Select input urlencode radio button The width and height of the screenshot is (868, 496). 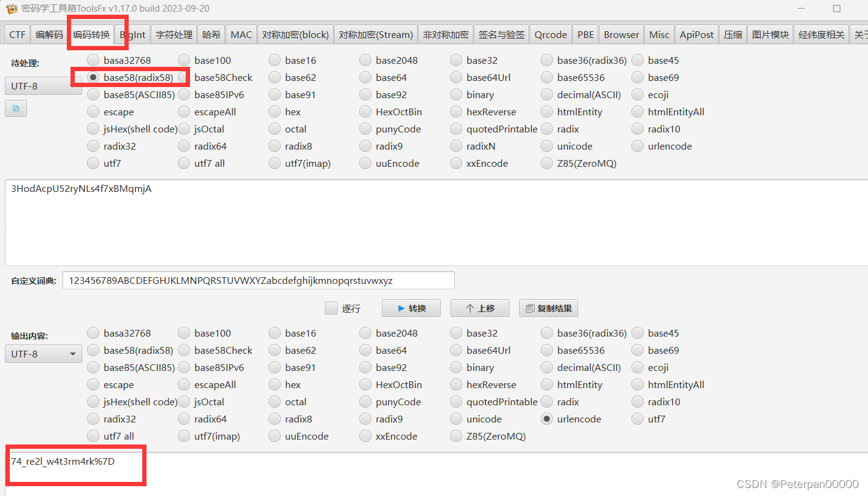638,146
